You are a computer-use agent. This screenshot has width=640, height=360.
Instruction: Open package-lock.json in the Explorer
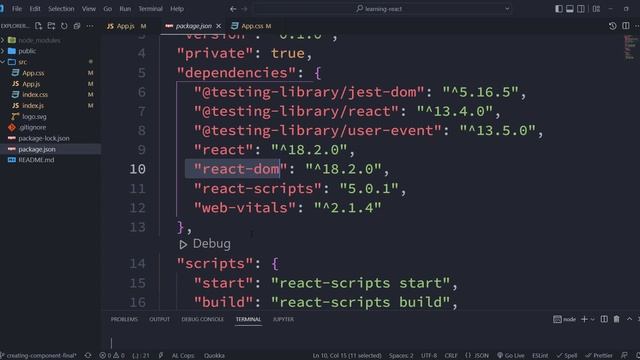click(x=44, y=138)
